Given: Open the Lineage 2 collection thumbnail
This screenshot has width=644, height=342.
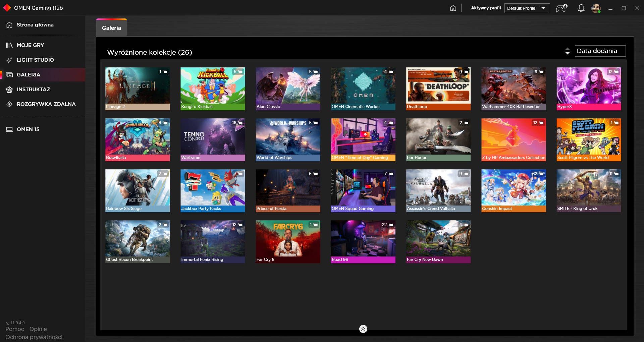Looking at the screenshot, I should coord(138,89).
